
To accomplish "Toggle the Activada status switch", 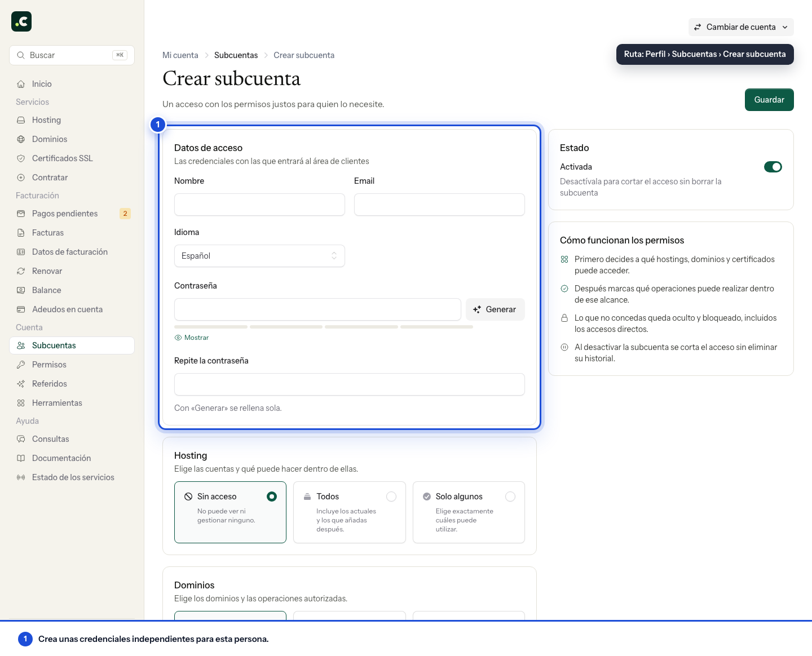I will click(773, 167).
